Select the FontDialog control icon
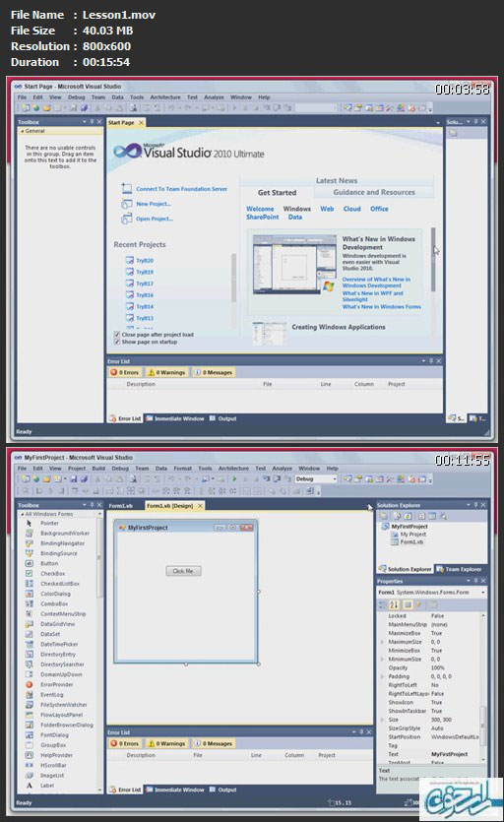The image size is (504, 822). click(x=29, y=735)
